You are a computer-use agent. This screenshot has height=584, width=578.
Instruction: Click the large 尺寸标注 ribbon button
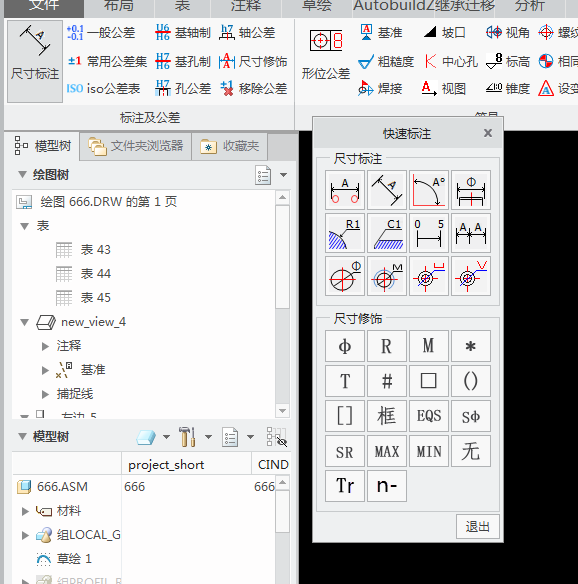pyautogui.click(x=35, y=61)
